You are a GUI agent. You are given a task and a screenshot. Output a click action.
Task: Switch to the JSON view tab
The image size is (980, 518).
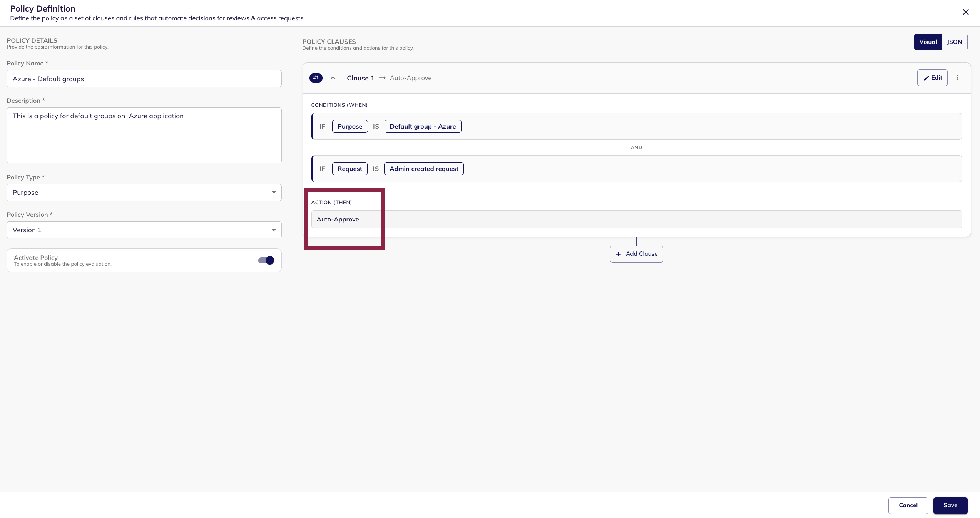(x=954, y=42)
